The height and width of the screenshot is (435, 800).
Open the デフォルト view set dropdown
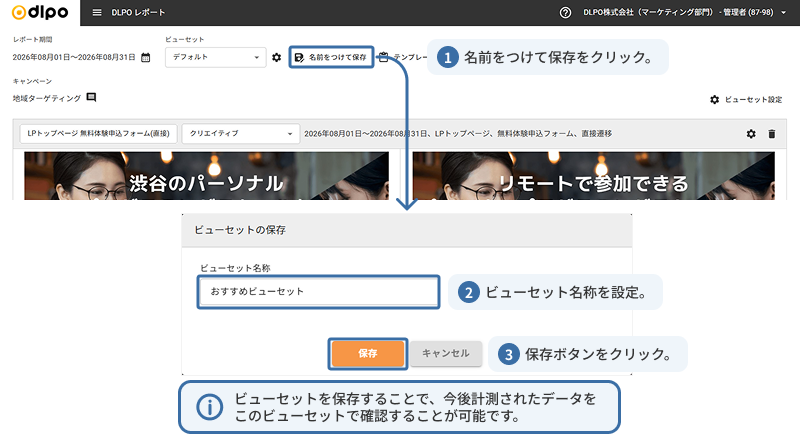[x=215, y=57]
